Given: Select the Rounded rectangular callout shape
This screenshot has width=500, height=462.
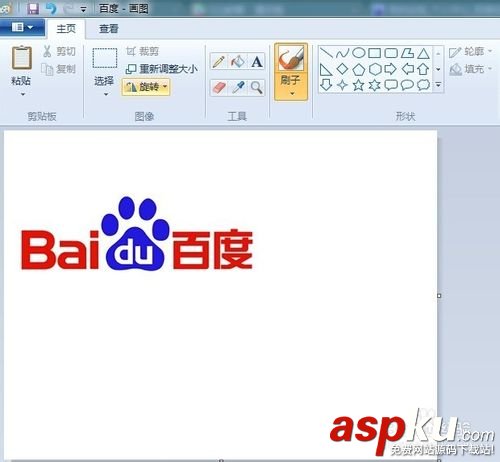Looking at the screenshot, I should [391, 85].
